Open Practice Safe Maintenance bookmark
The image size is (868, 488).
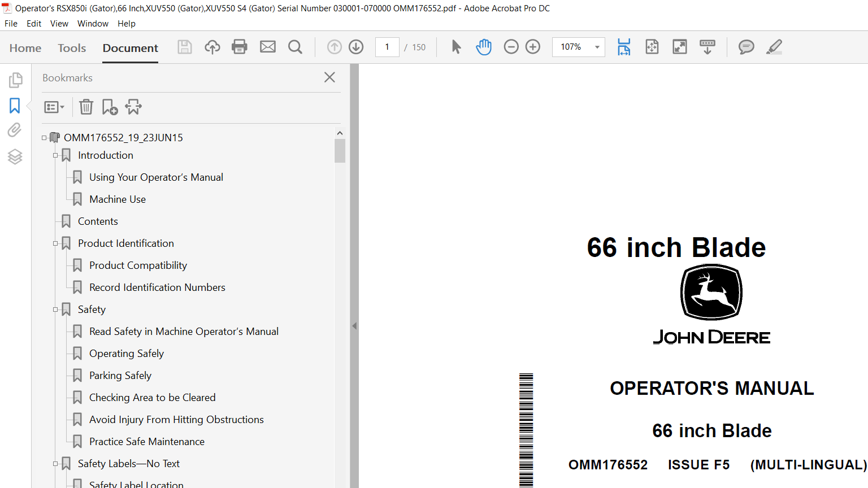tap(147, 442)
